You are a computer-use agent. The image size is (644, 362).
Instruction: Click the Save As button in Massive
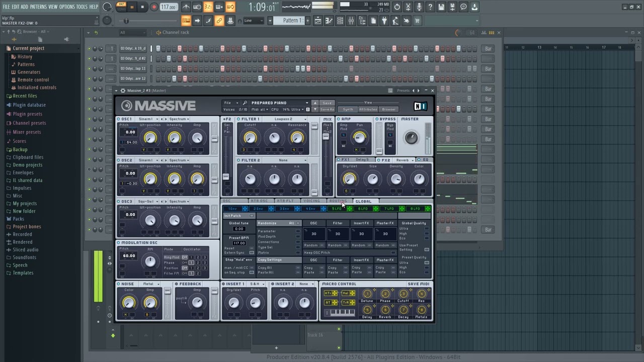tap(327, 109)
